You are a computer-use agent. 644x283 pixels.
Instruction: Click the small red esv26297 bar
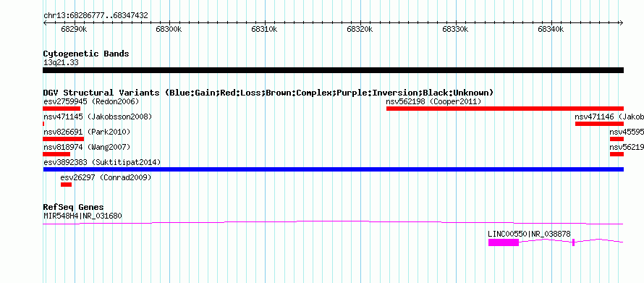click(66, 185)
